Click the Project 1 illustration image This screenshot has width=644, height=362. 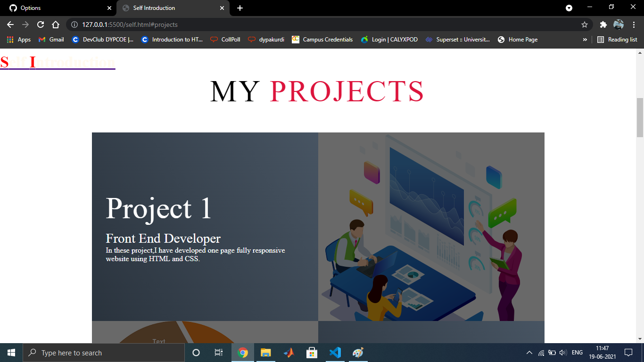(x=431, y=227)
